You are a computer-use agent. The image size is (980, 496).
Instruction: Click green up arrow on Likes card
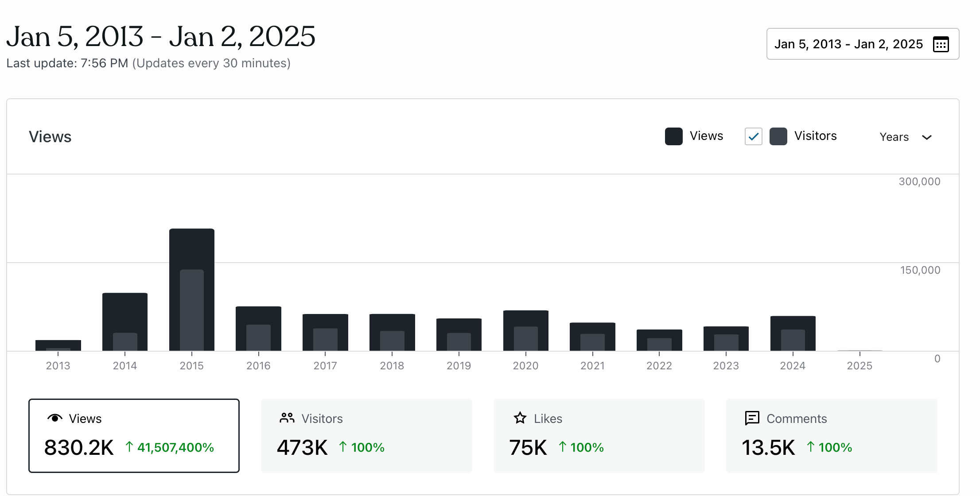point(562,447)
